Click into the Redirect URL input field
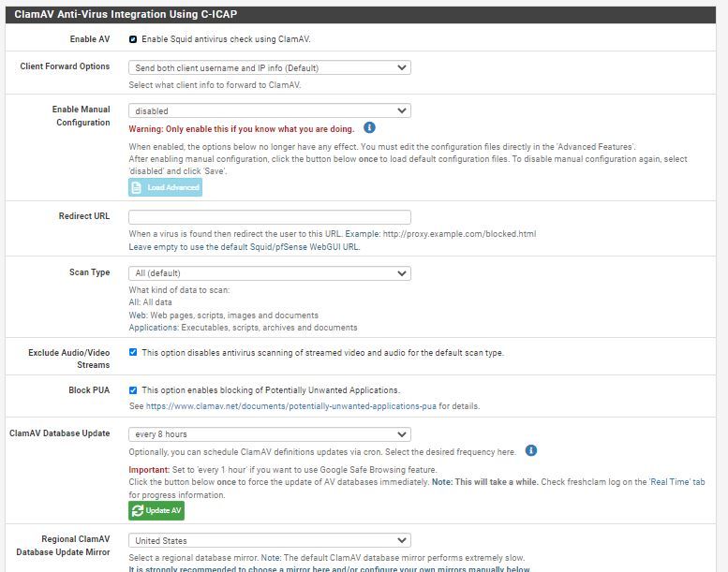Viewport: 728px width, 572px height. click(269, 216)
